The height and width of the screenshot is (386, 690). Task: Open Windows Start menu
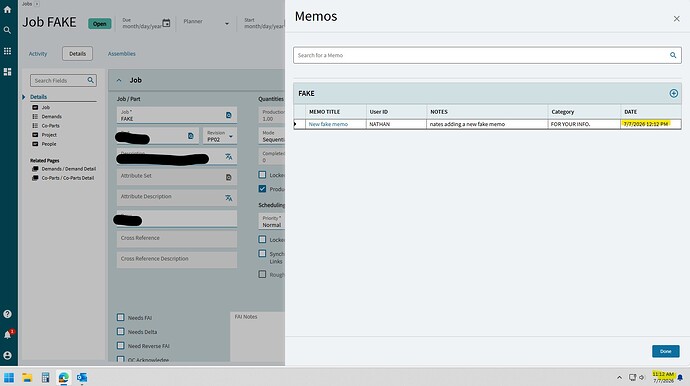9,378
